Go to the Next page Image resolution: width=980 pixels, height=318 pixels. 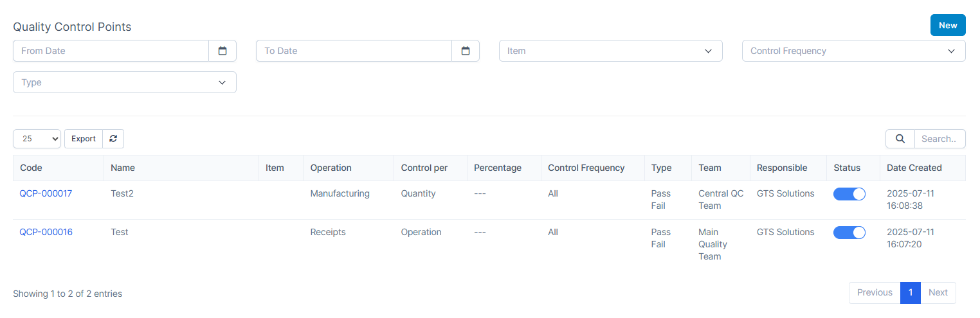click(x=938, y=292)
